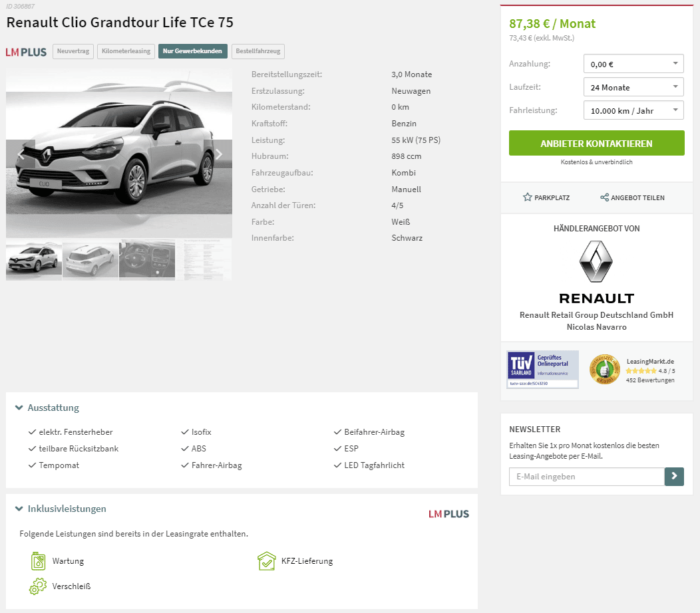Click the Tempomat checkmark icon
The height and width of the screenshot is (613, 700).
point(32,465)
